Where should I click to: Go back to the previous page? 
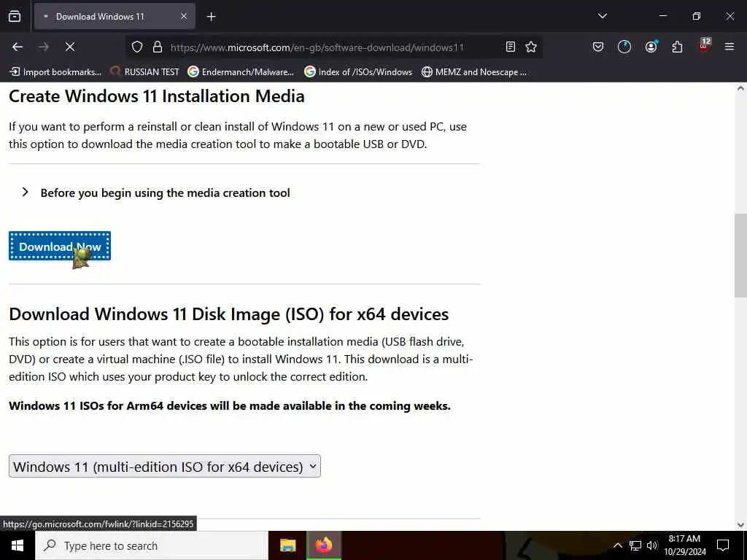(18, 47)
